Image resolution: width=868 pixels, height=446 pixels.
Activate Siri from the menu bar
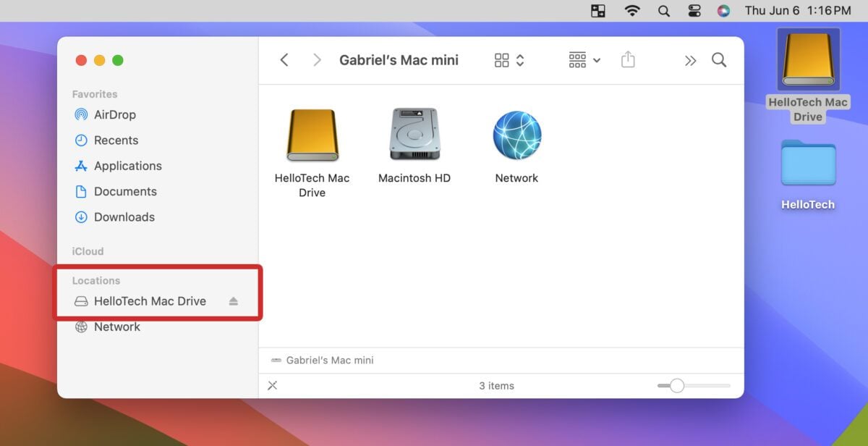click(x=723, y=11)
